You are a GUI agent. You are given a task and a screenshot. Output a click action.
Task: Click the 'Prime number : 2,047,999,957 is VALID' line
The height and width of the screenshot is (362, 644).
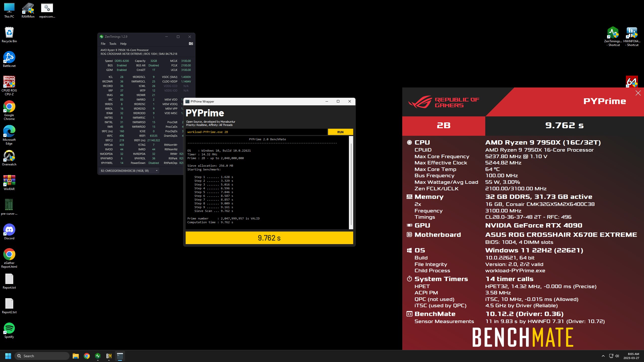223,218
